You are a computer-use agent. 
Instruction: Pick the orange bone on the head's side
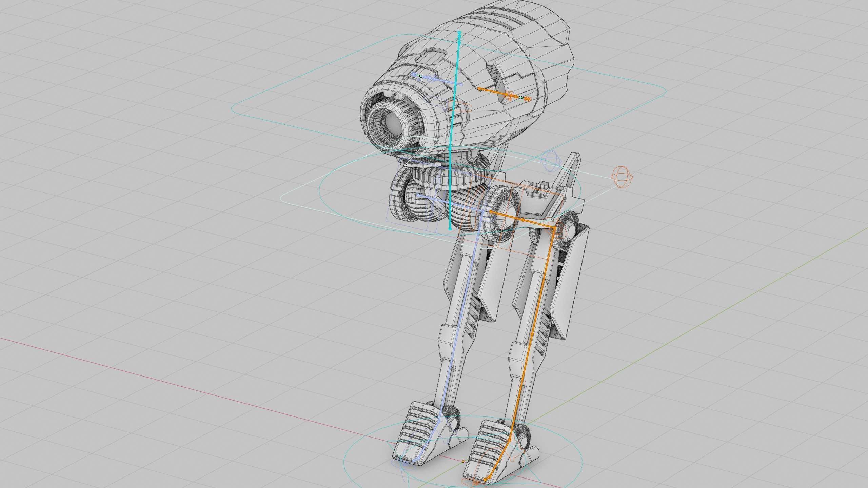point(492,92)
